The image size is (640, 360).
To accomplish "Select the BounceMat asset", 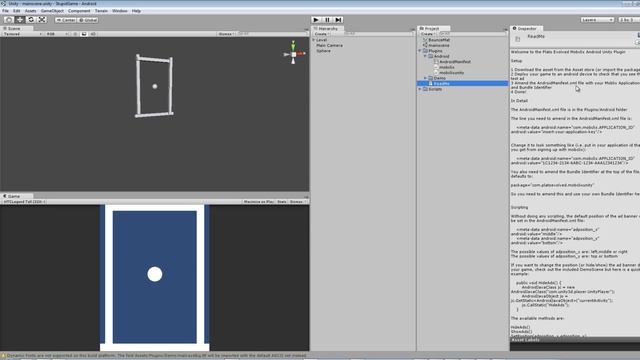I will [439, 40].
